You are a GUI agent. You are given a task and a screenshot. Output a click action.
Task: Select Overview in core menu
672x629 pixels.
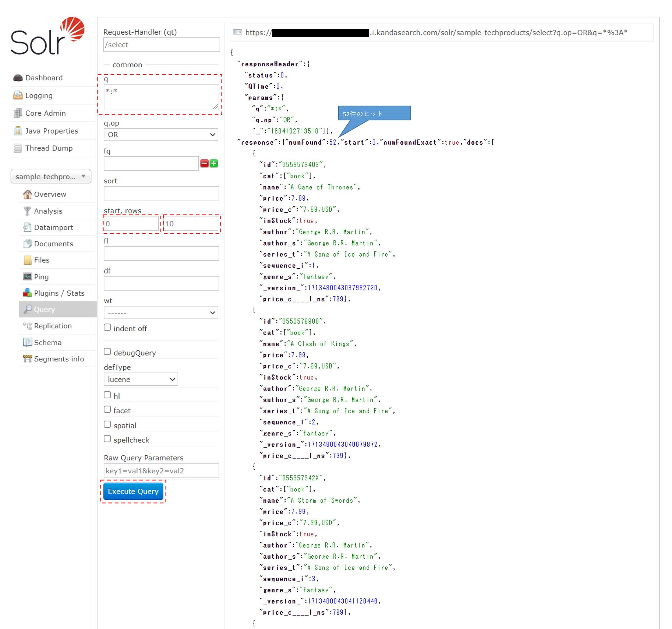(x=50, y=194)
